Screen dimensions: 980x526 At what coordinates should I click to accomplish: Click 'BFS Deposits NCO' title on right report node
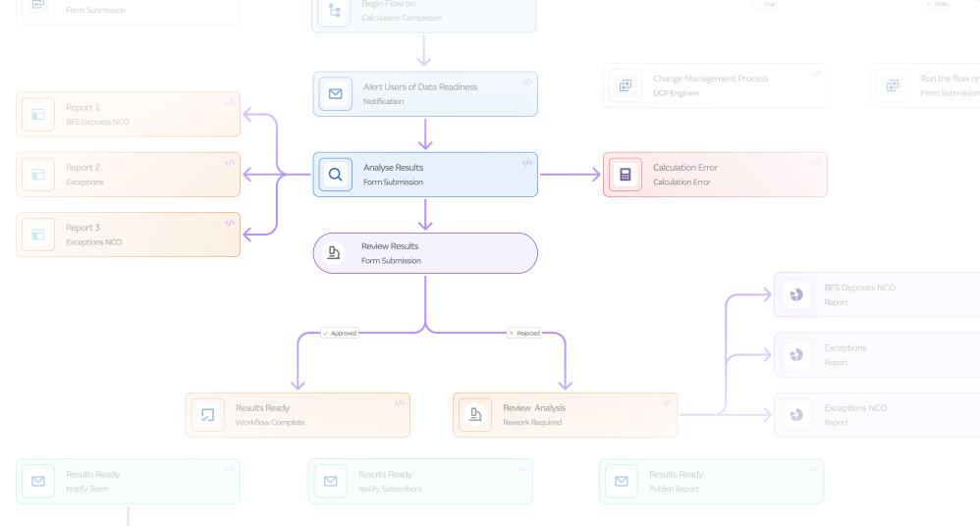coord(859,288)
